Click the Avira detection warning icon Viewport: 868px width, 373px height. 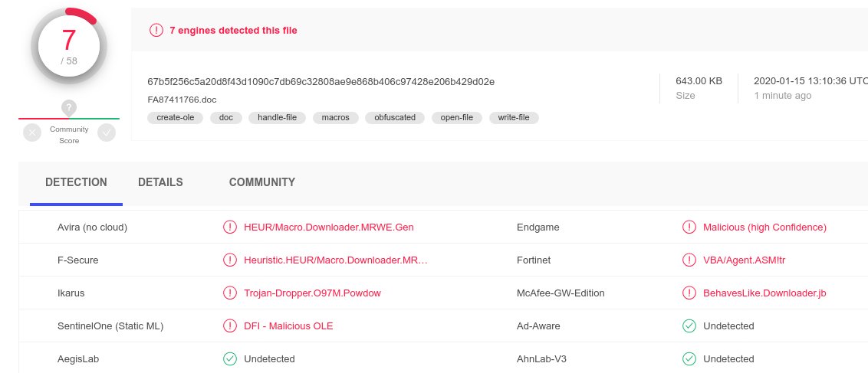(x=230, y=227)
